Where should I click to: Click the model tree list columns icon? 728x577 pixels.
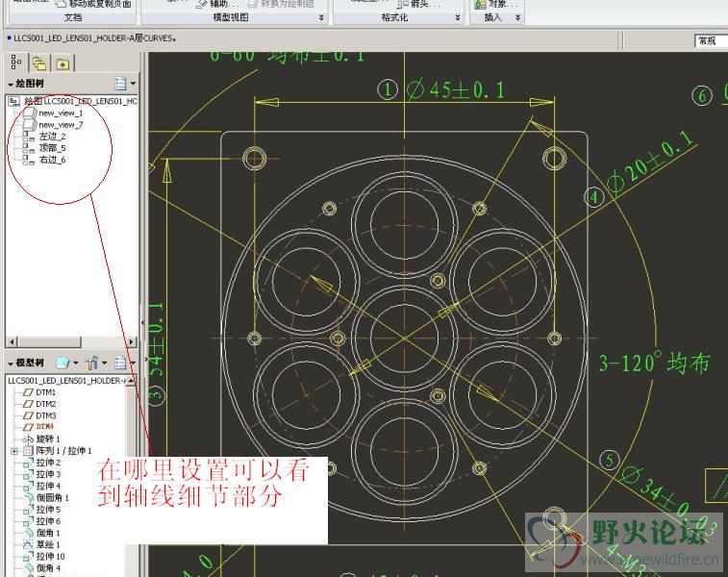point(120,363)
